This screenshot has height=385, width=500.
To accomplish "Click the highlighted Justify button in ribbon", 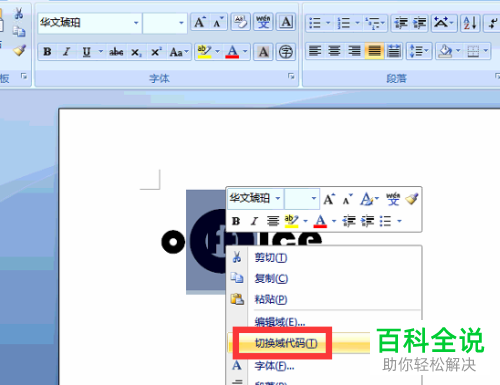I will click(374, 51).
